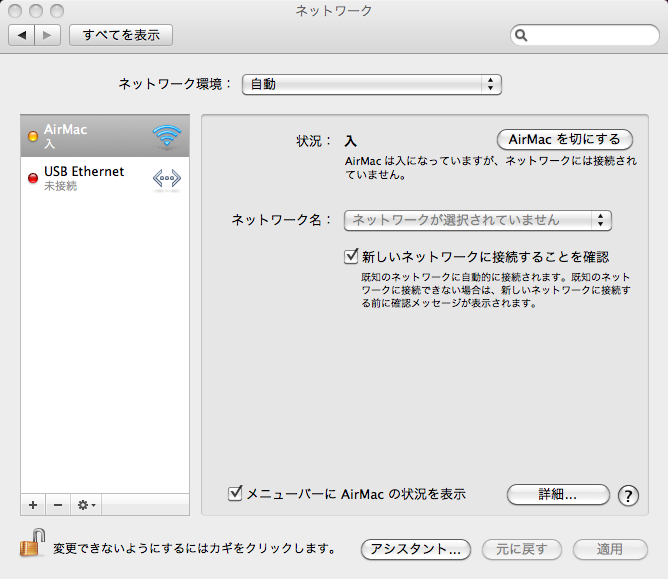Click the padlock icon to lock settings

[32, 543]
